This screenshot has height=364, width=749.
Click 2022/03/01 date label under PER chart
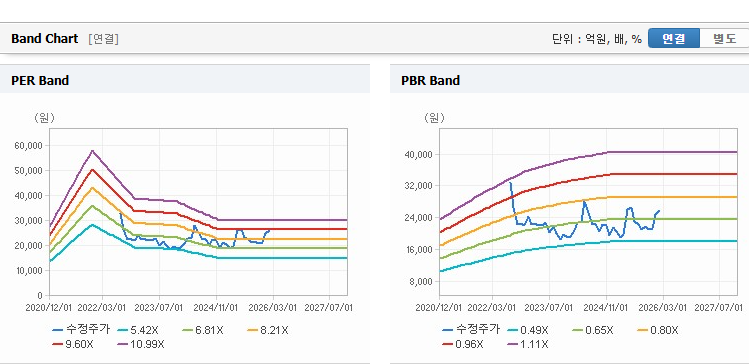pos(103,308)
